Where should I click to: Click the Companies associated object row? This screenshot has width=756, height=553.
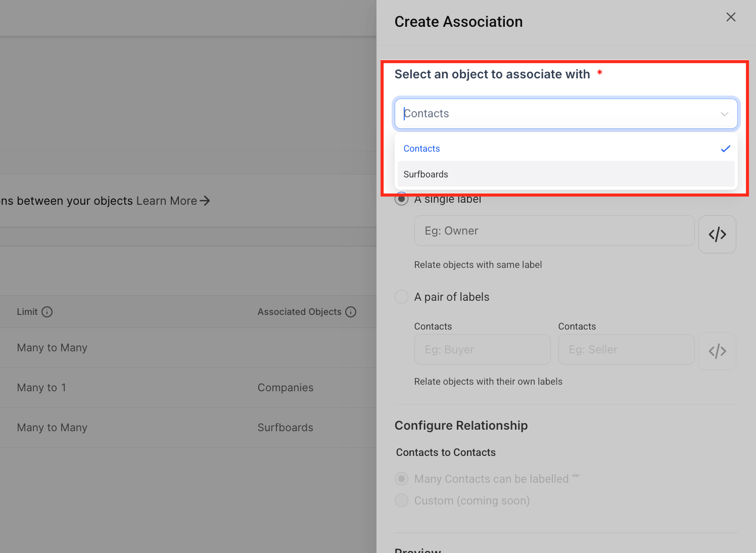(x=188, y=388)
